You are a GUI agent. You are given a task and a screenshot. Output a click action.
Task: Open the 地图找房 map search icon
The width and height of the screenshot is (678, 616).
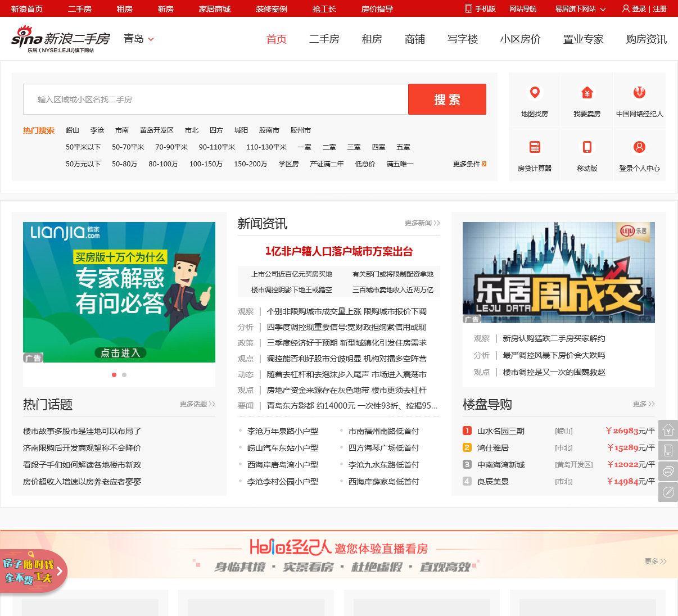tap(535, 93)
